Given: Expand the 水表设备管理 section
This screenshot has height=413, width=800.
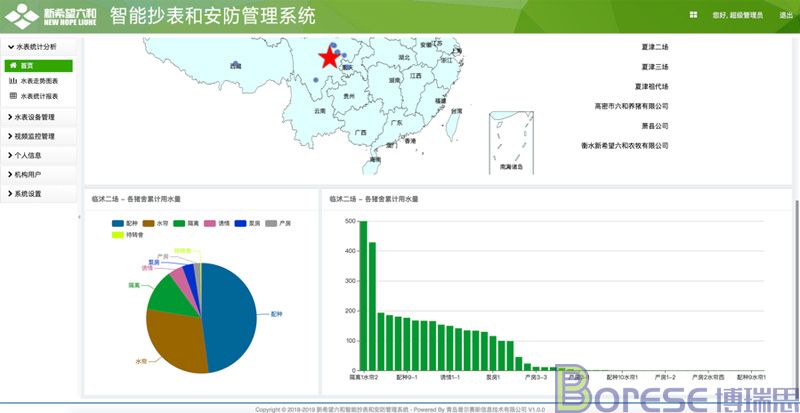Looking at the screenshot, I should tap(39, 117).
